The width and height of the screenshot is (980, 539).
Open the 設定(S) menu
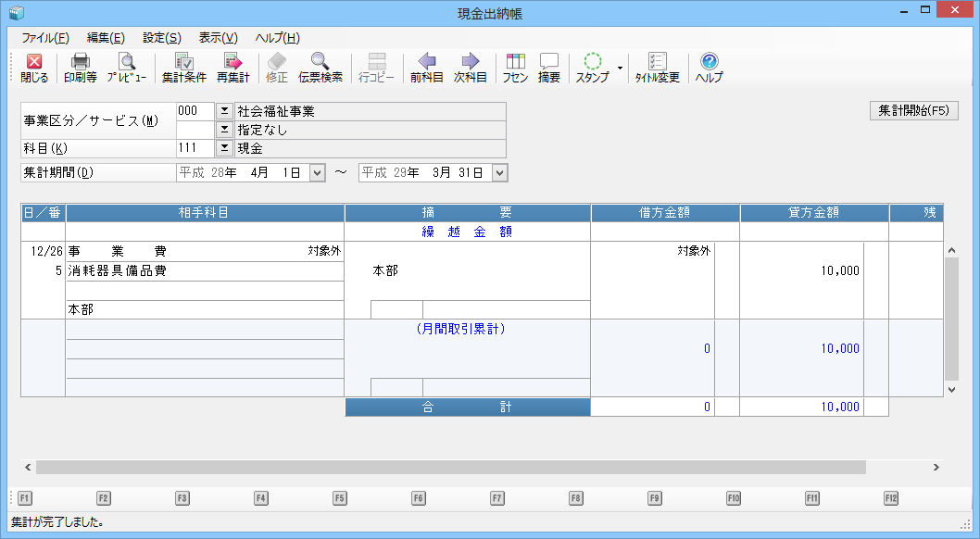pyautogui.click(x=161, y=38)
